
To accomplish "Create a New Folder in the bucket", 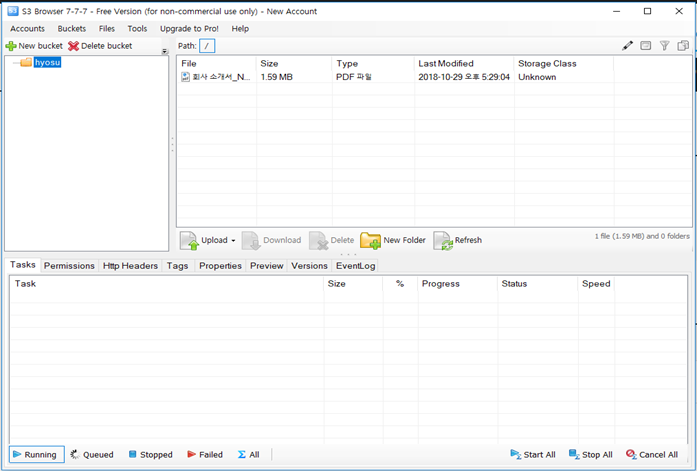I will point(393,240).
